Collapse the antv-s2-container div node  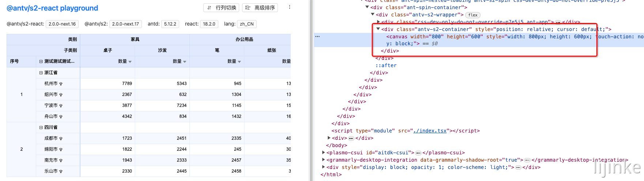tap(378, 29)
